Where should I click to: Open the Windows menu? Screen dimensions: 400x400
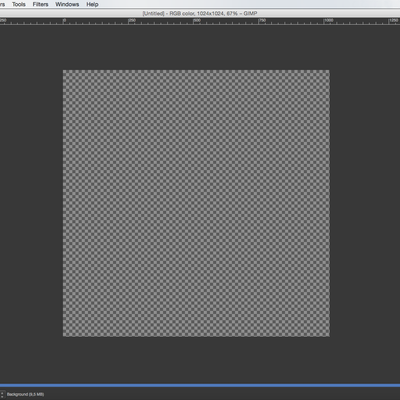[x=67, y=4]
